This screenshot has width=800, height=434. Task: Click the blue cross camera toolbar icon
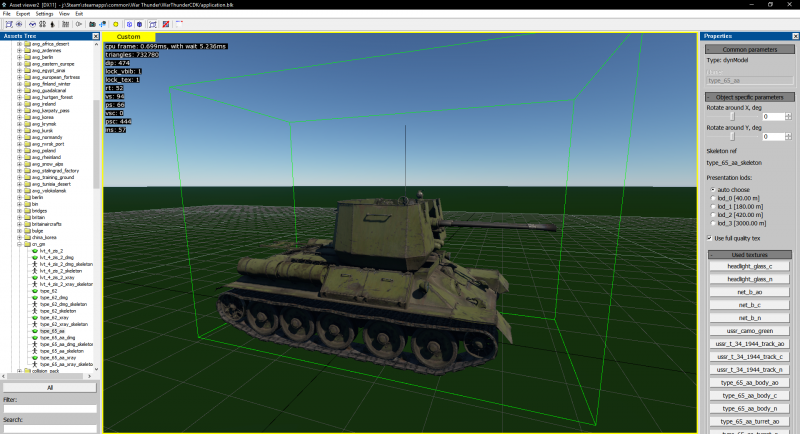(103, 24)
